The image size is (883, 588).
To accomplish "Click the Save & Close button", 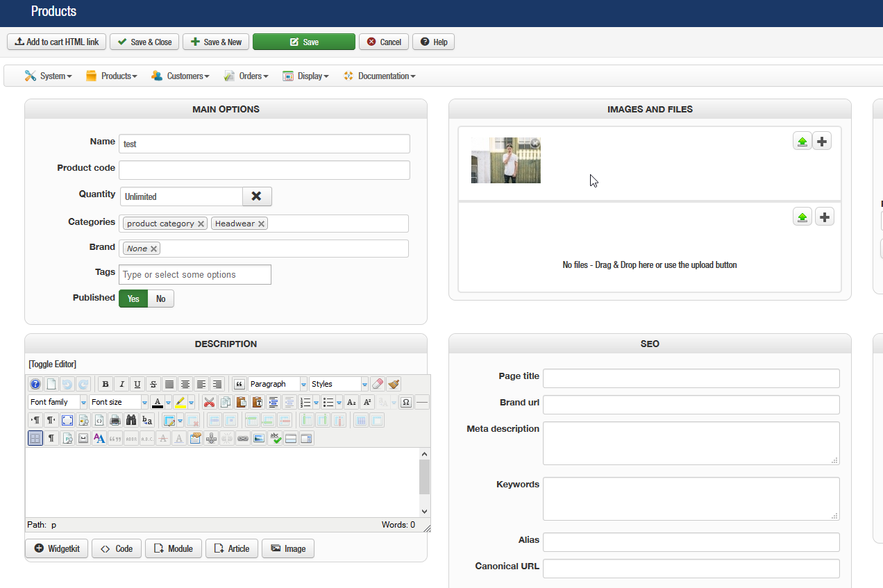I will point(144,42).
